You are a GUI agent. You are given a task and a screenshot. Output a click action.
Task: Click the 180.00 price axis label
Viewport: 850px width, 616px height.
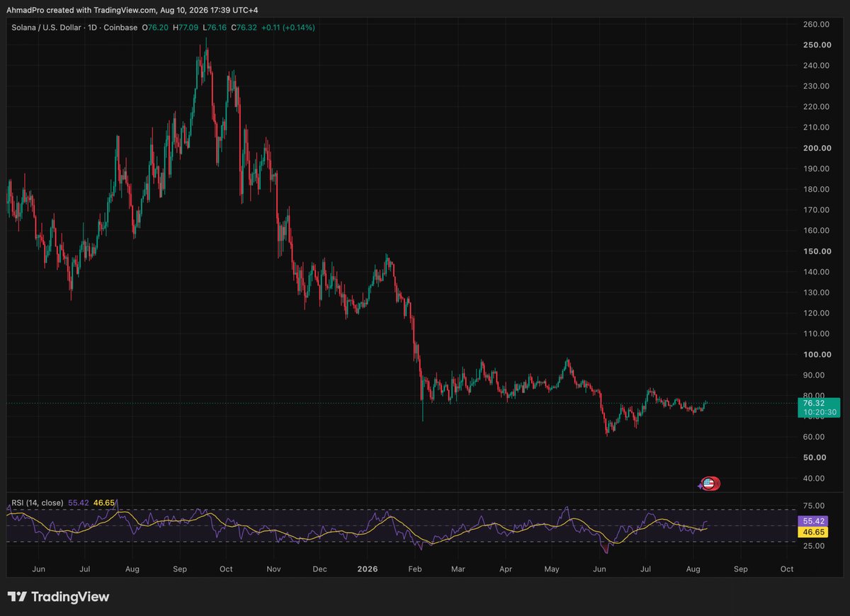[x=816, y=189]
